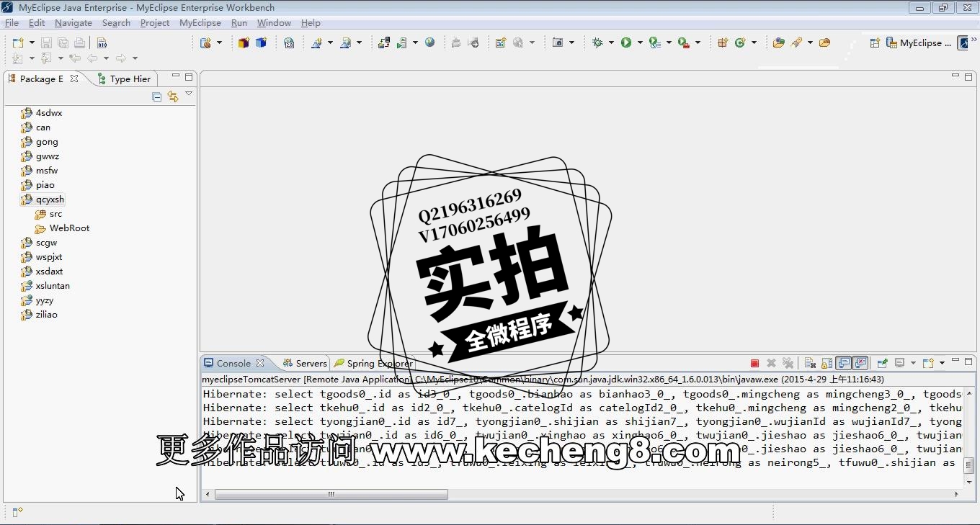Image resolution: width=980 pixels, height=525 pixels.
Task: Click the fast view icon in status bar
Action: click(x=17, y=512)
